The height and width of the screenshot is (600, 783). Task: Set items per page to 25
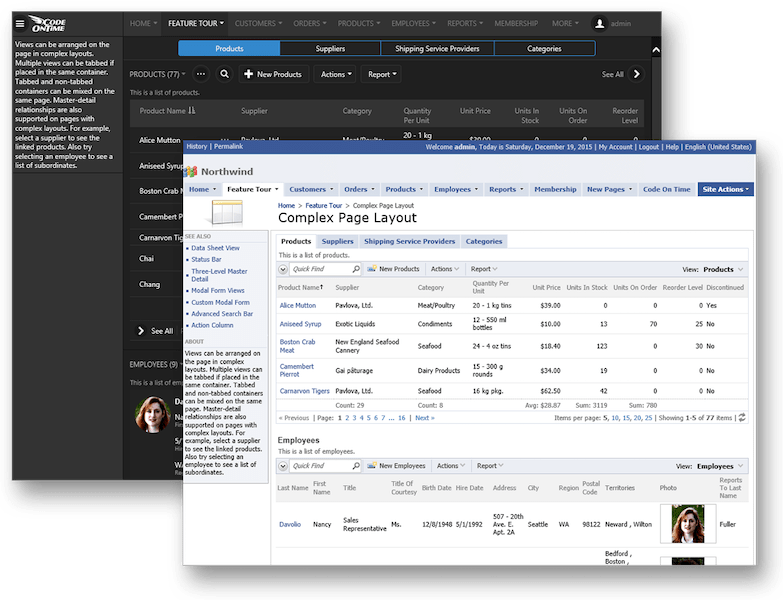(648, 418)
